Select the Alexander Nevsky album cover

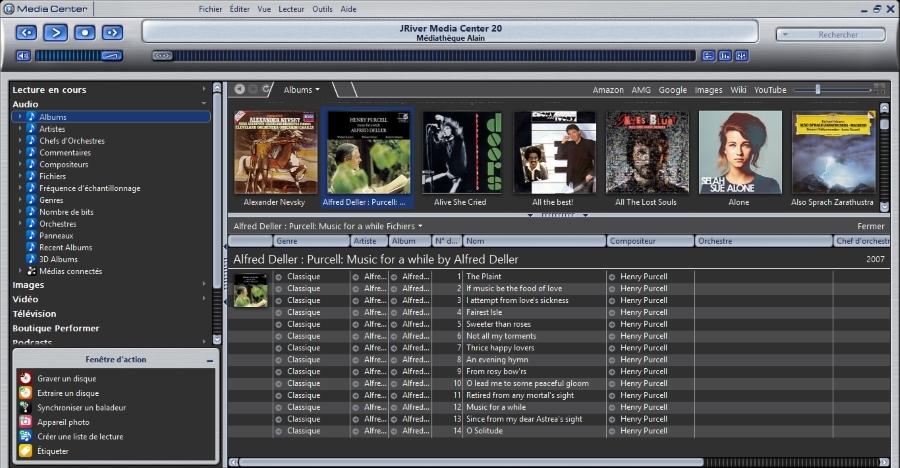[x=276, y=152]
